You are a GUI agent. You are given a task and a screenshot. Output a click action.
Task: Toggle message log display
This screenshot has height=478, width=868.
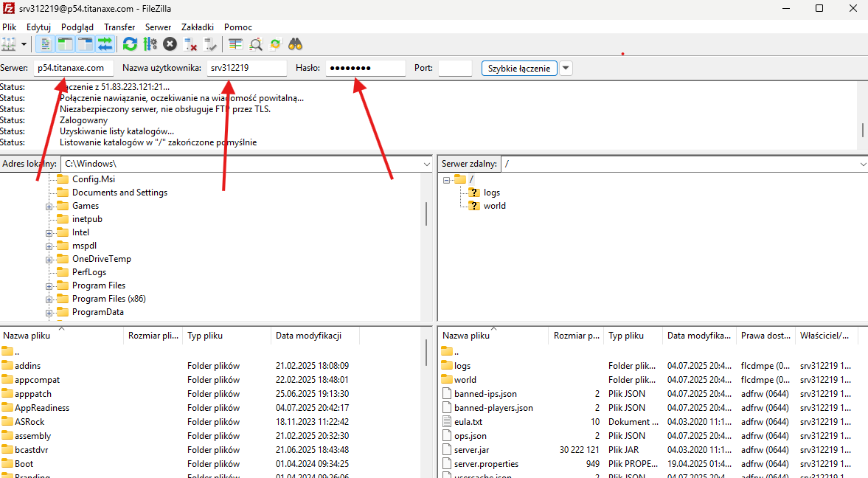(x=45, y=44)
